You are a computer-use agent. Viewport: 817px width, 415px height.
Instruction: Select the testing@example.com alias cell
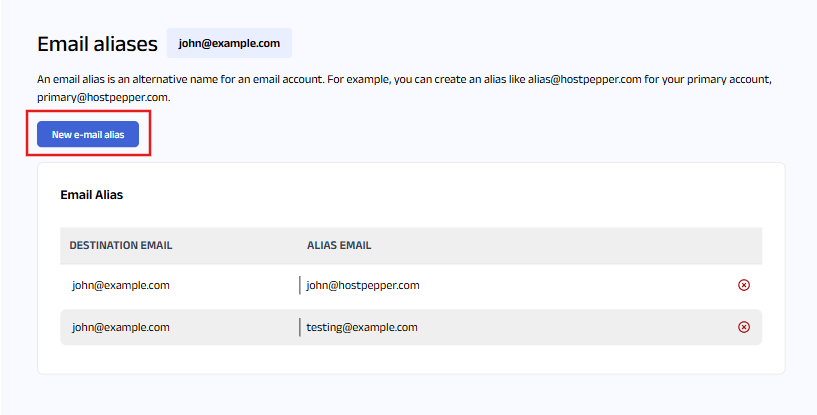point(362,327)
